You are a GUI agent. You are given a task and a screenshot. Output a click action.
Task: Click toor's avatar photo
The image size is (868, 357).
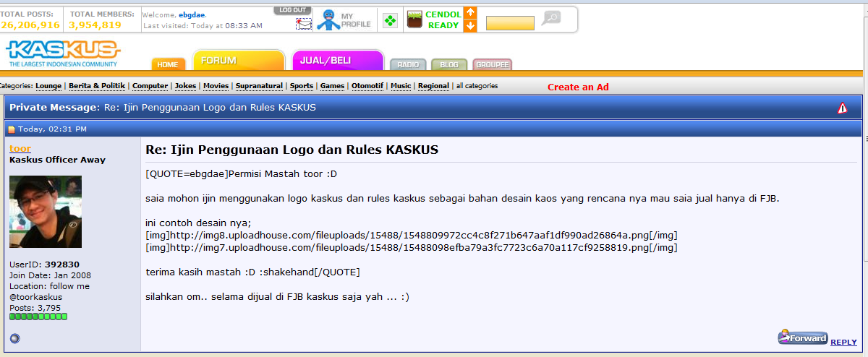46,212
